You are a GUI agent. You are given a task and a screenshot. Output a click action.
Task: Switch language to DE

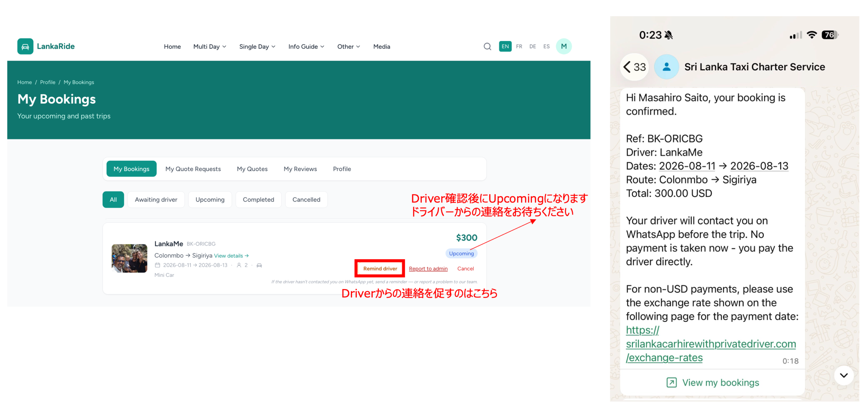coord(533,46)
